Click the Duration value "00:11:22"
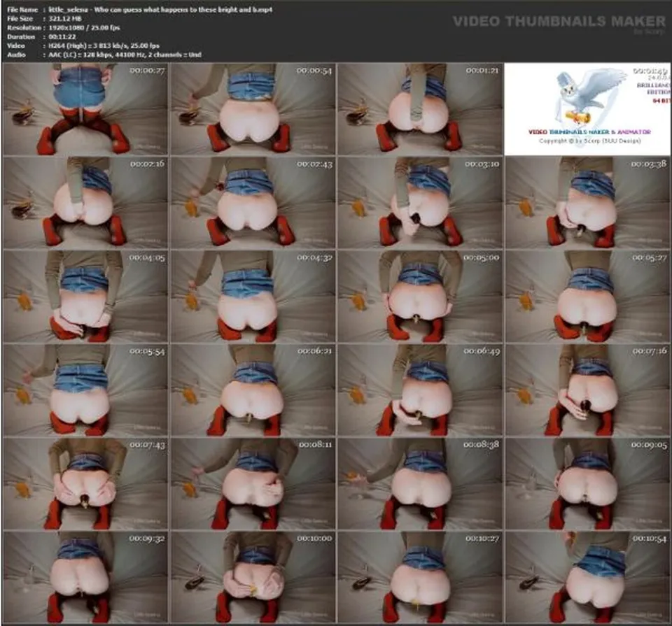 [62, 37]
